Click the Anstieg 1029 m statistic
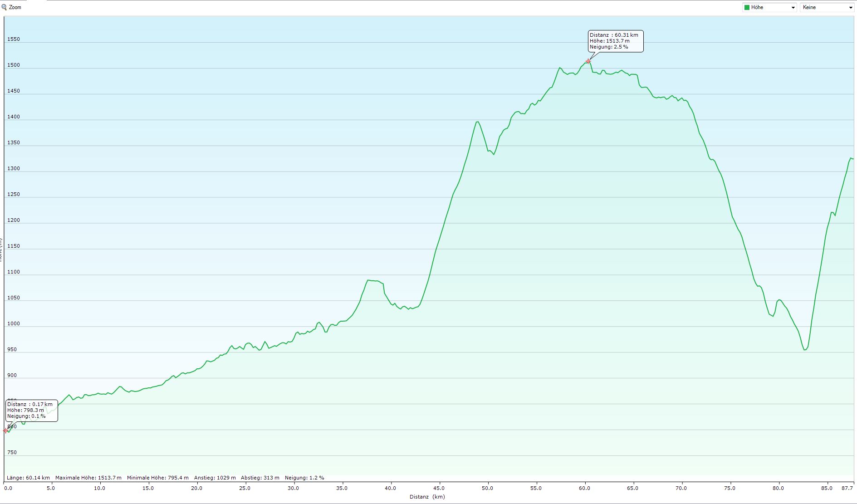Screen dimensions: 857x504 [215, 478]
